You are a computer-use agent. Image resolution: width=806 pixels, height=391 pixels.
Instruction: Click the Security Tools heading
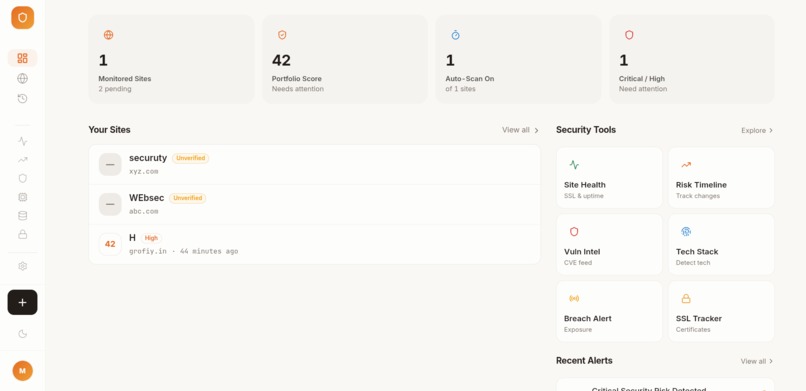click(586, 129)
